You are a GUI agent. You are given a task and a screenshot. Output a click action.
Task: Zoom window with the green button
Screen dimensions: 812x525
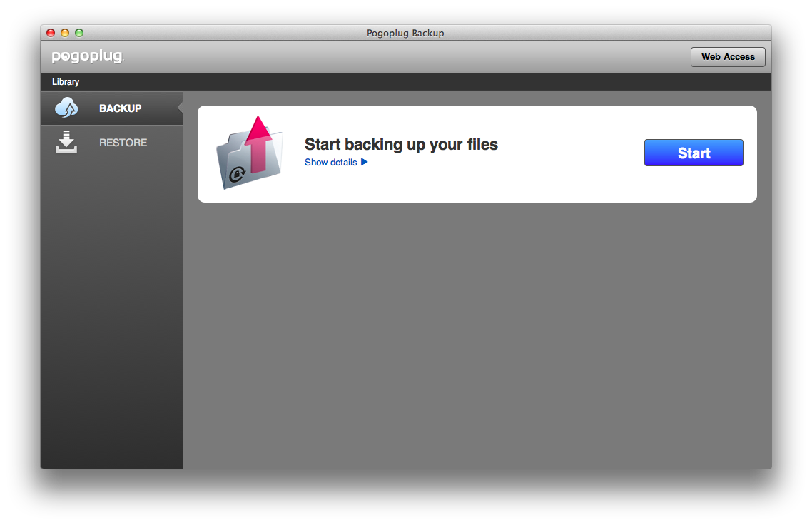[79, 33]
